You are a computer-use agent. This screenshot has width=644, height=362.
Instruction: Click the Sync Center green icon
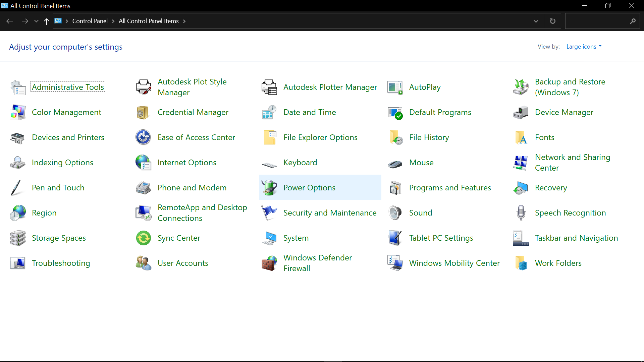[144, 238]
